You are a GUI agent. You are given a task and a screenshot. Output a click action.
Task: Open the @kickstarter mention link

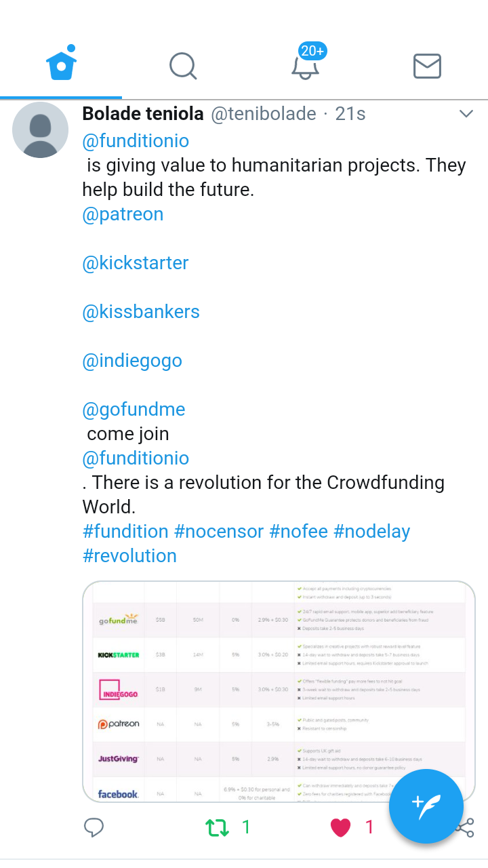pos(136,263)
